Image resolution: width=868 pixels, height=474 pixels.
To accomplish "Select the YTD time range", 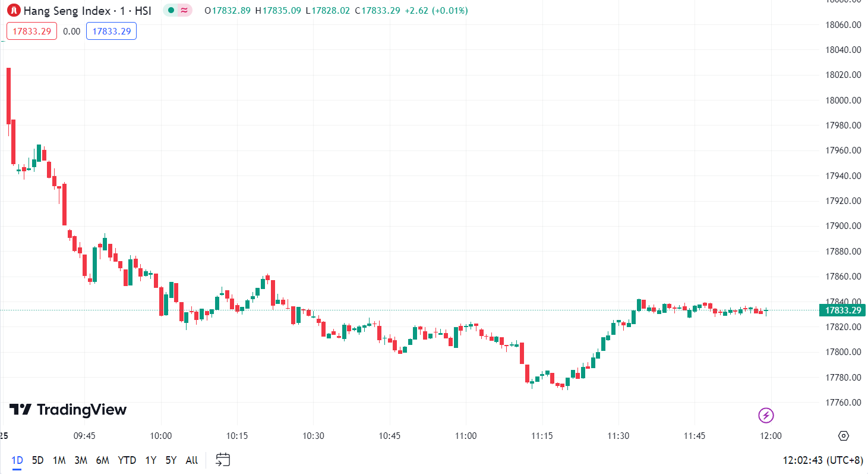I will click(127, 460).
